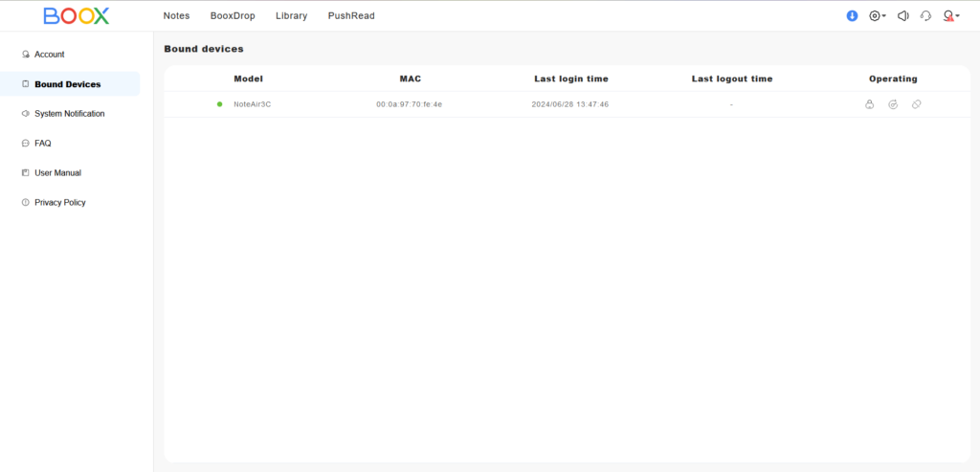This screenshot has width=980, height=472.
Task: Open the PushRead tab
Action: pos(351,16)
